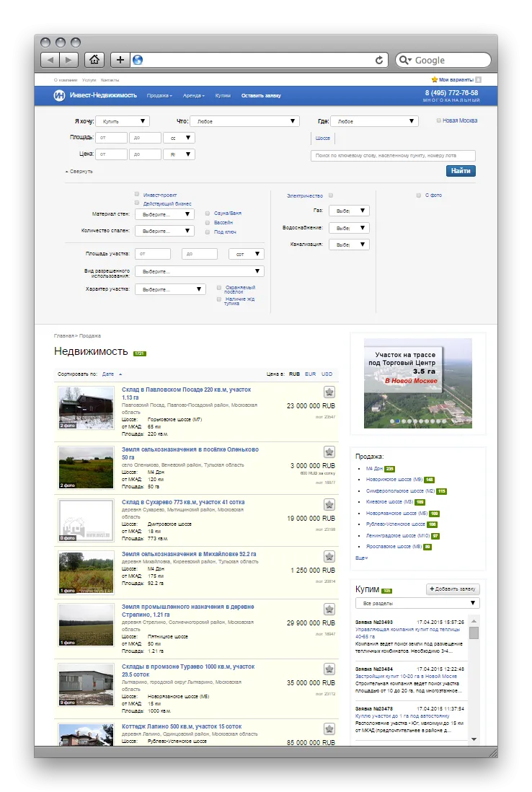This screenshot has width=532, height=792.
Task: Click the Добавить заявку button
Action: pos(453,589)
